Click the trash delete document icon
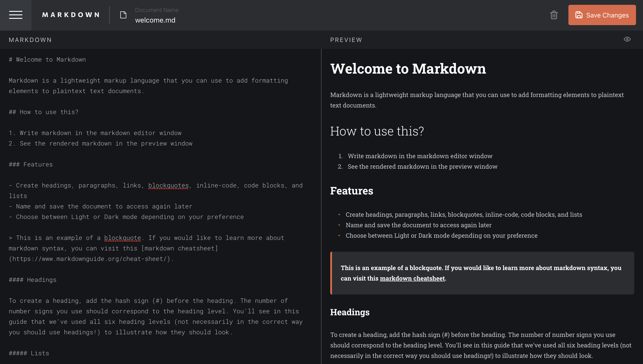643x364 pixels. coord(554,15)
